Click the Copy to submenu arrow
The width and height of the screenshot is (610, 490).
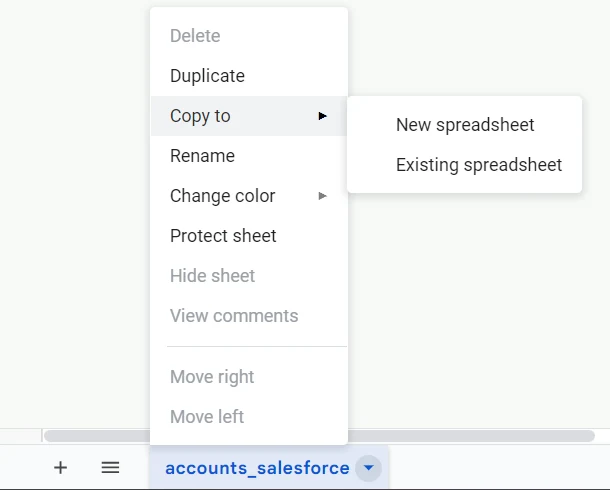point(322,116)
